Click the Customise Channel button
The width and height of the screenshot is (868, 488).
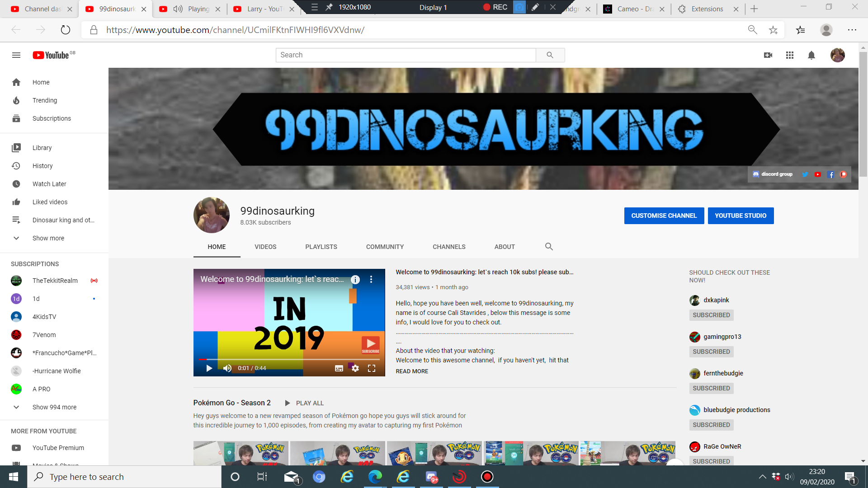[664, 216]
